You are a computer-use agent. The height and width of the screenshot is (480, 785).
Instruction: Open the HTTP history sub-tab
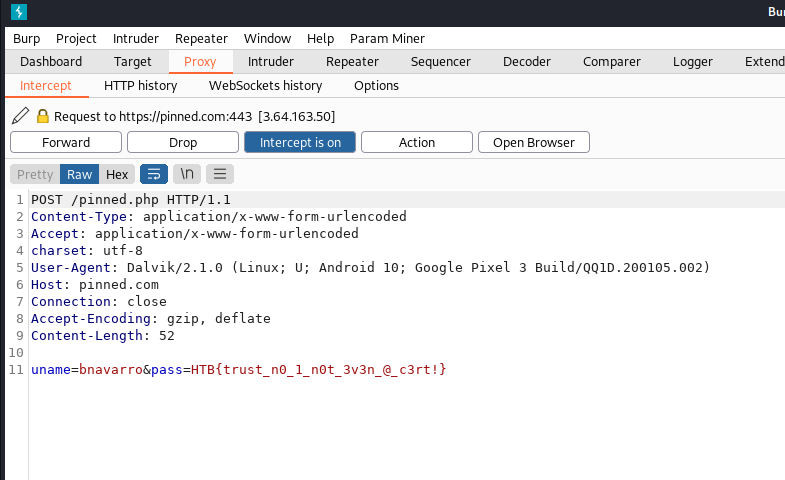point(140,85)
